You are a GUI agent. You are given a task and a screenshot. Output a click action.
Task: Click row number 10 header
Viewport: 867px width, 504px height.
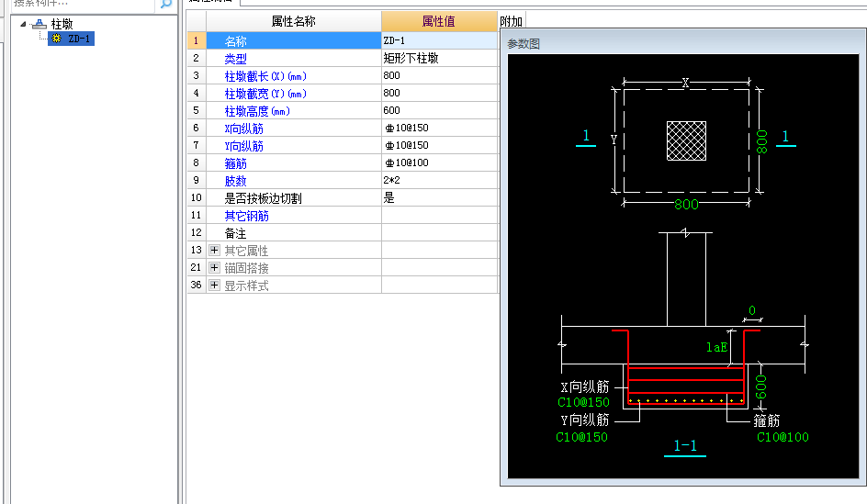pyautogui.click(x=197, y=198)
